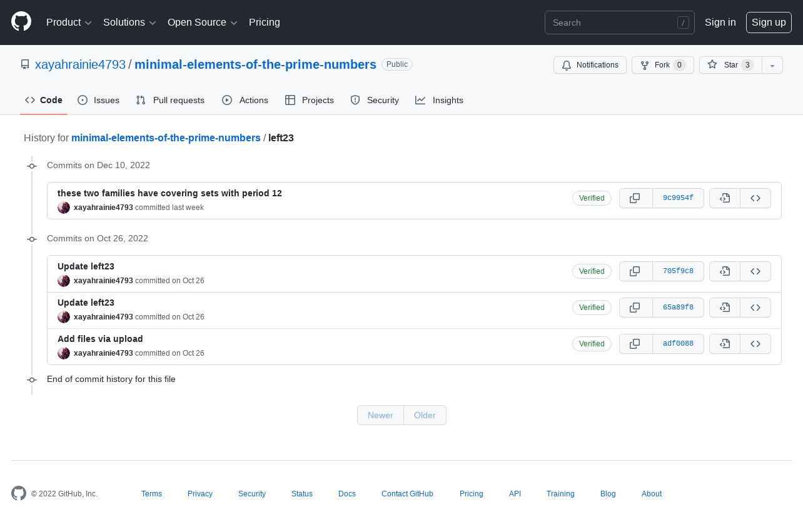Click the footer GitHub logo icon

[19, 493]
